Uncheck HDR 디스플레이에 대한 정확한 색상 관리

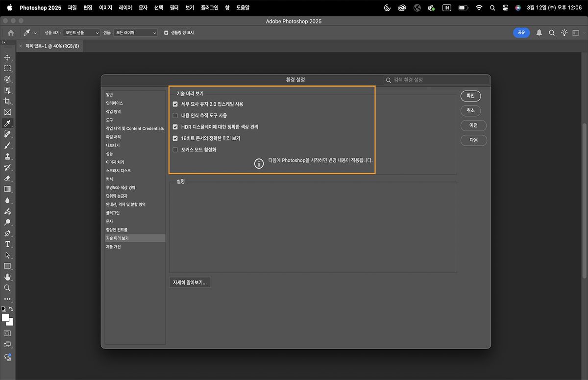point(175,127)
